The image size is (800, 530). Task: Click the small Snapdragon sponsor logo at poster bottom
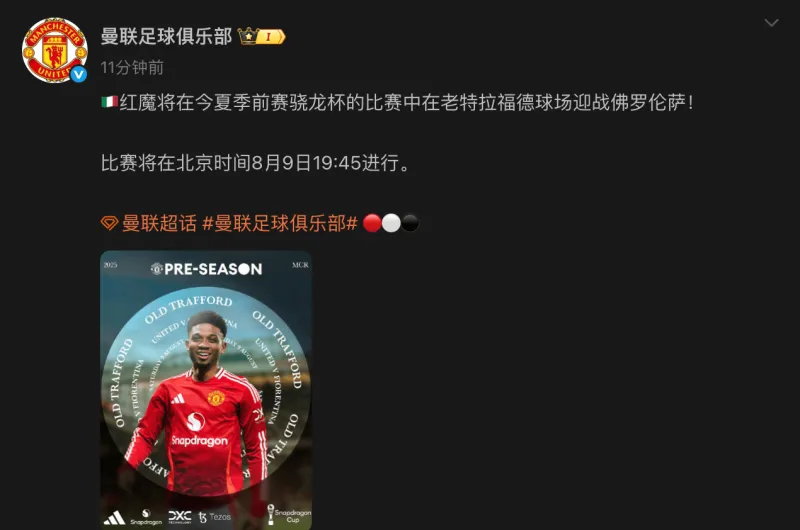pos(146,517)
